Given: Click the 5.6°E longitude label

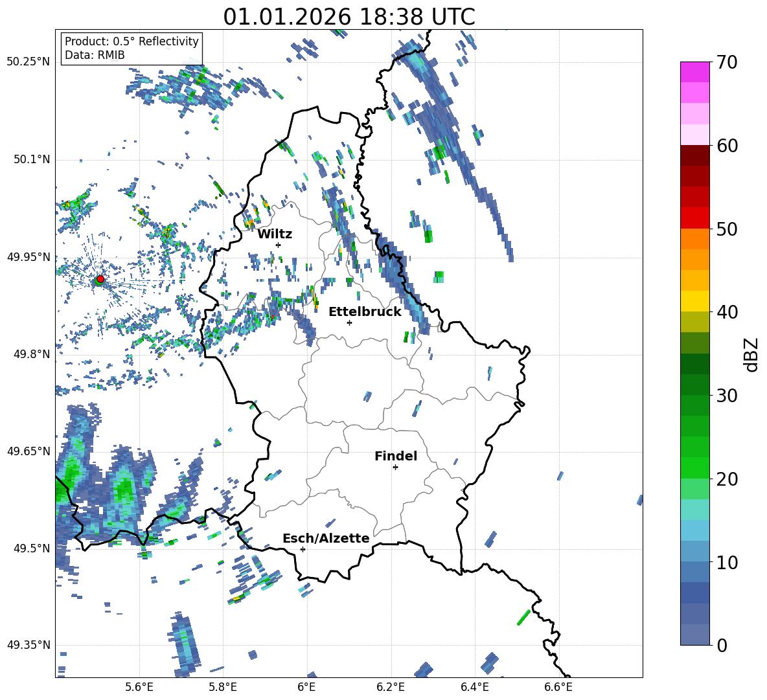Looking at the screenshot, I should click(x=139, y=687).
